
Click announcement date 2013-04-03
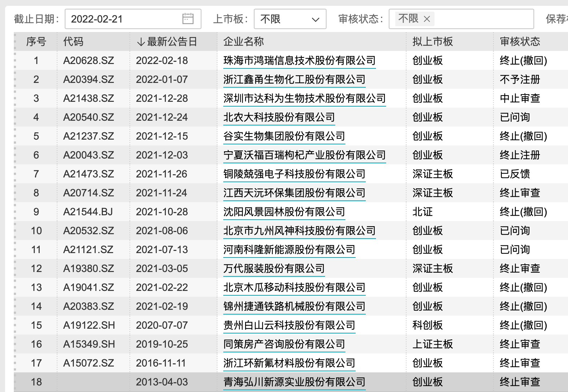point(162,382)
